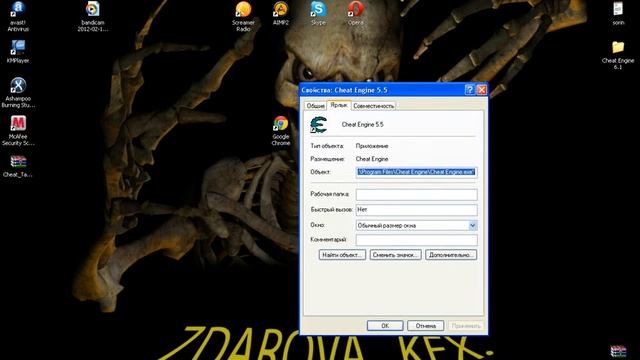The height and width of the screenshot is (360, 640).
Task: Confirm with the OK button
Action: (x=385, y=326)
